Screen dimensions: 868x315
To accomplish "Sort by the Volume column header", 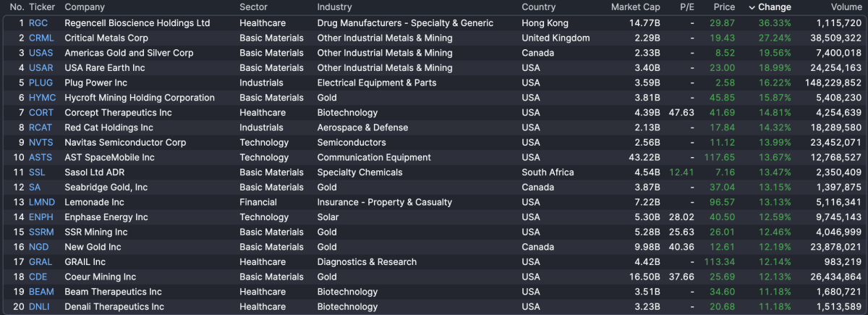I will (846, 7).
